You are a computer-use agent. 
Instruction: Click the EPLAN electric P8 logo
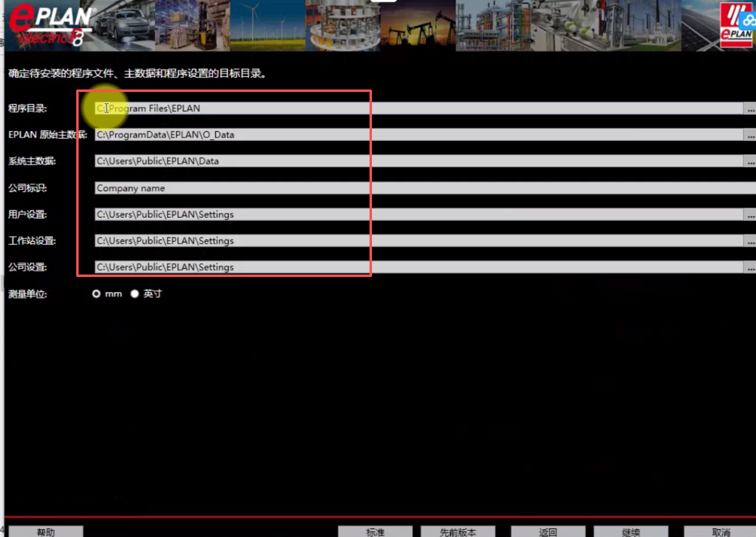click(x=50, y=24)
